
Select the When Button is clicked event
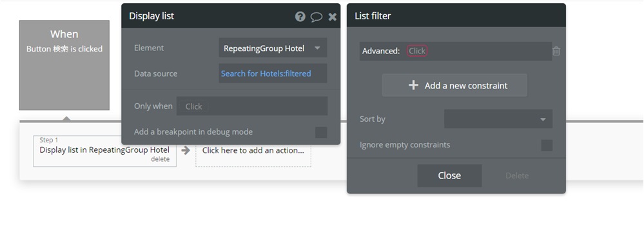click(x=64, y=65)
